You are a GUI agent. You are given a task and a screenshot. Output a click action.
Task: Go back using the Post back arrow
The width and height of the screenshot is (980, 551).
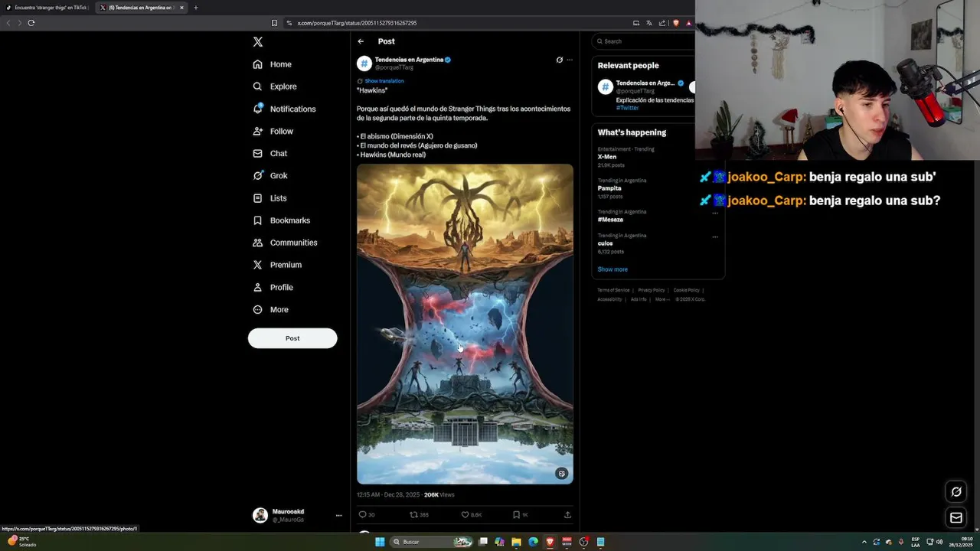point(361,41)
